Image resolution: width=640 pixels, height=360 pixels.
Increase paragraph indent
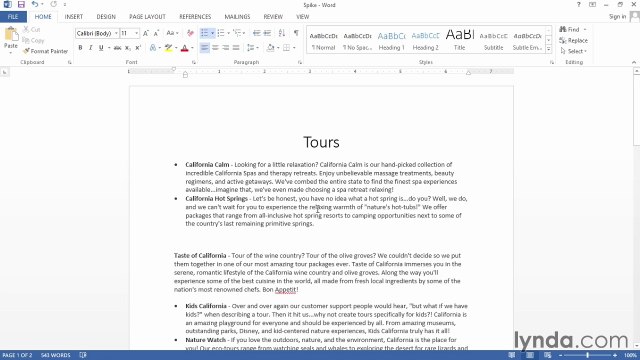click(x=267, y=33)
